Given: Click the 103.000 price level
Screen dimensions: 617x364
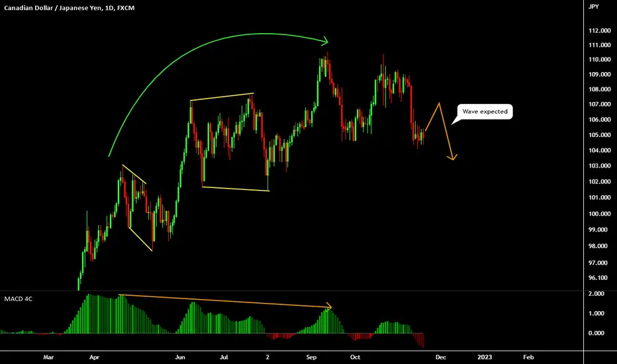Looking at the screenshot, I should pyautogui.click(x=599, y=165).
